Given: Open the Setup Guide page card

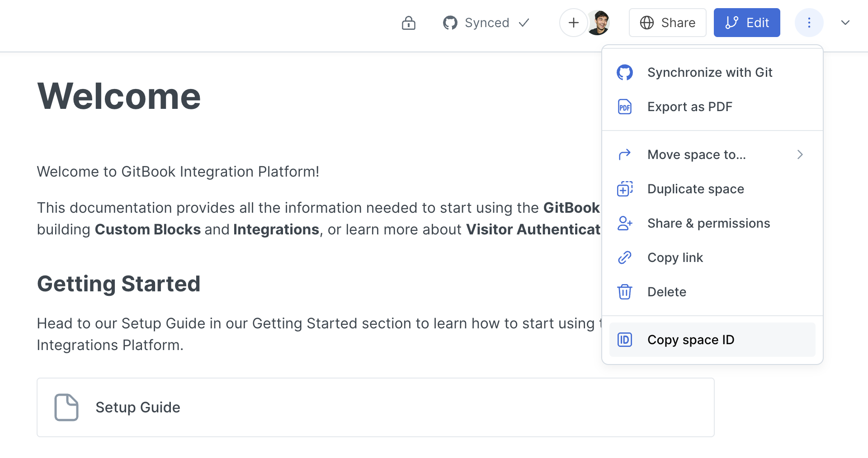Looking at the screenshot, I should [x=375, y=407].
